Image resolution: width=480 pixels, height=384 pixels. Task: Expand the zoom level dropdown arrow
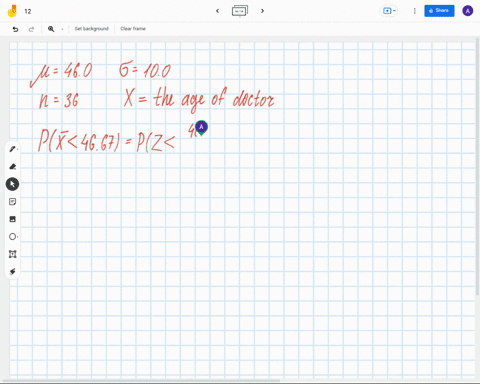pyautogui.click(x=62, y=29)
